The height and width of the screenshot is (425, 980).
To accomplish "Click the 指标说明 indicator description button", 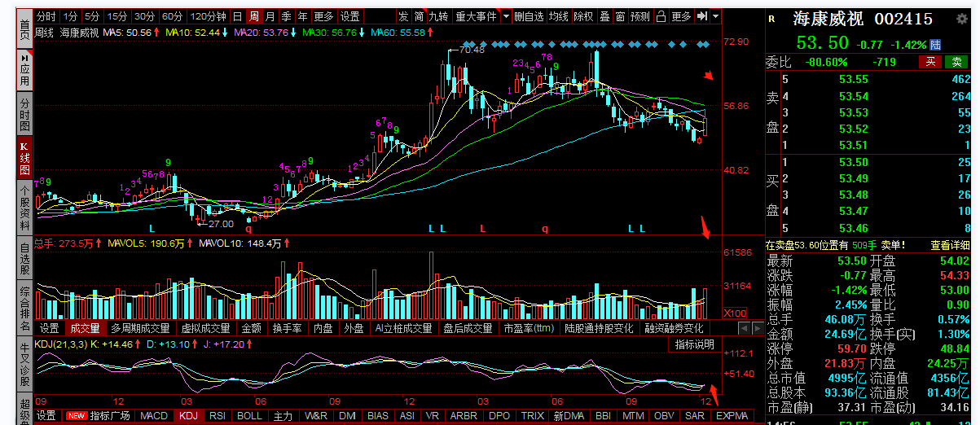I will 694,344.
